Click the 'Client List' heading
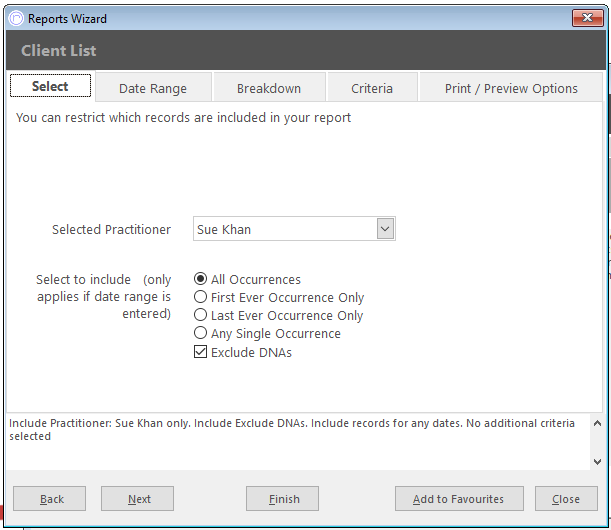611x530 pixels. coord(58,51)
